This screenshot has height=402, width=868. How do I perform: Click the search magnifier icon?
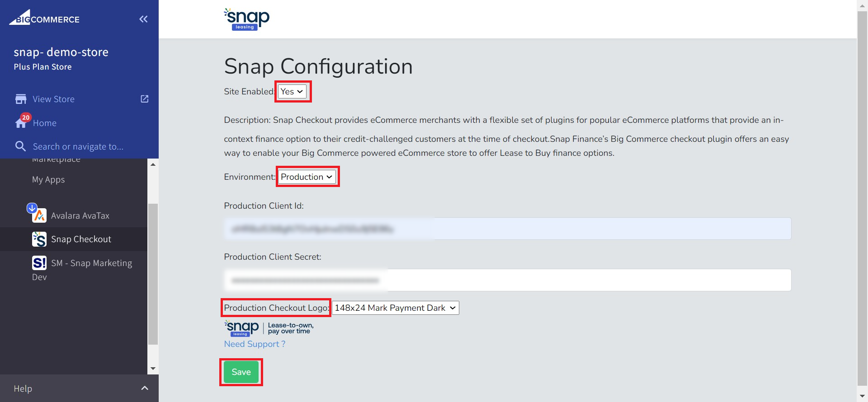pos(20,146)
